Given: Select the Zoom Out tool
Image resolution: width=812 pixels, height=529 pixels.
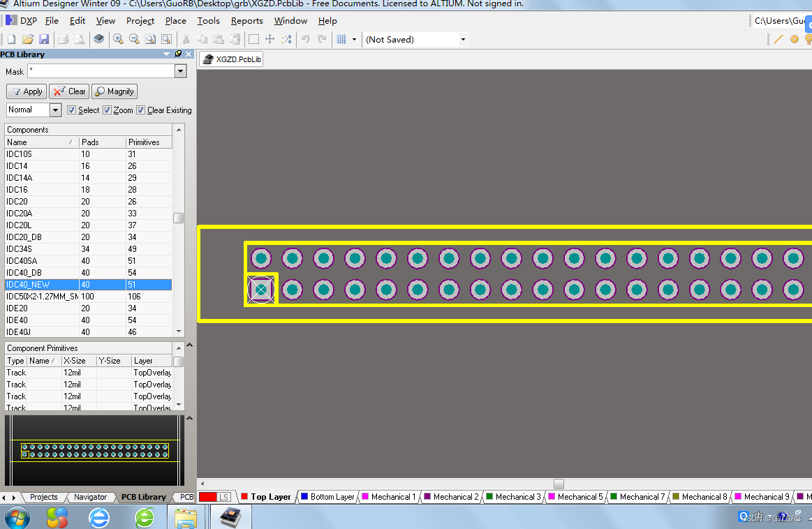Looking at the screenshot, I should [134, 39].
